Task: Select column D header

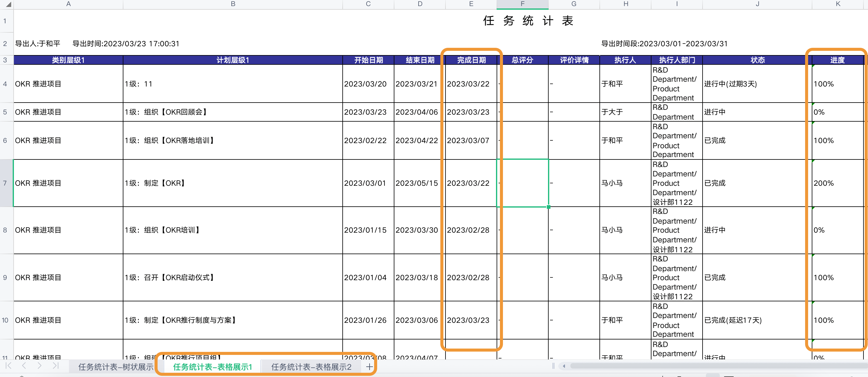Action: [x=420, y=4]
